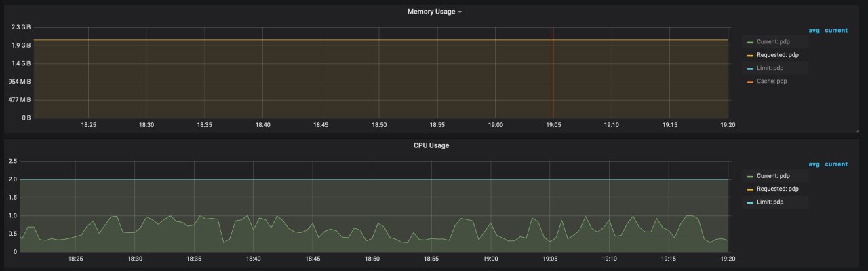The height and width of the screenshot is (271, 868).
Task: Click the 19:15 time label under CPU graph
Action: coord(669,259)
